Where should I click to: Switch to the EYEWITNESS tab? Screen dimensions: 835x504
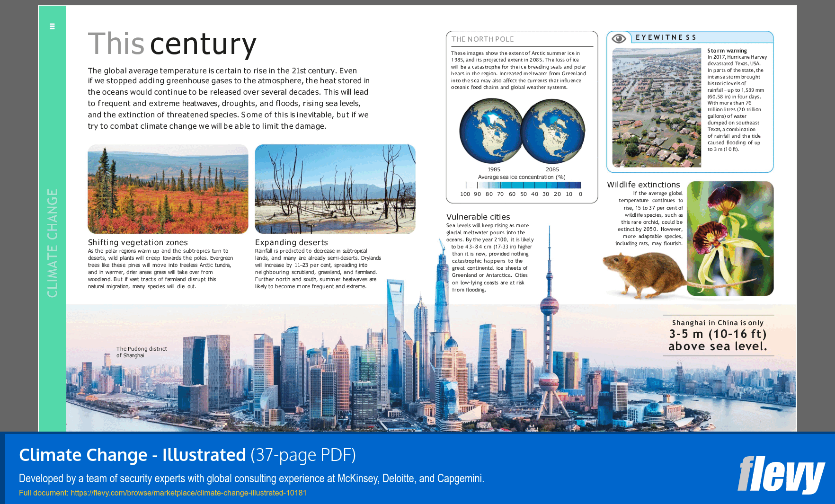[x=666, y=37]
